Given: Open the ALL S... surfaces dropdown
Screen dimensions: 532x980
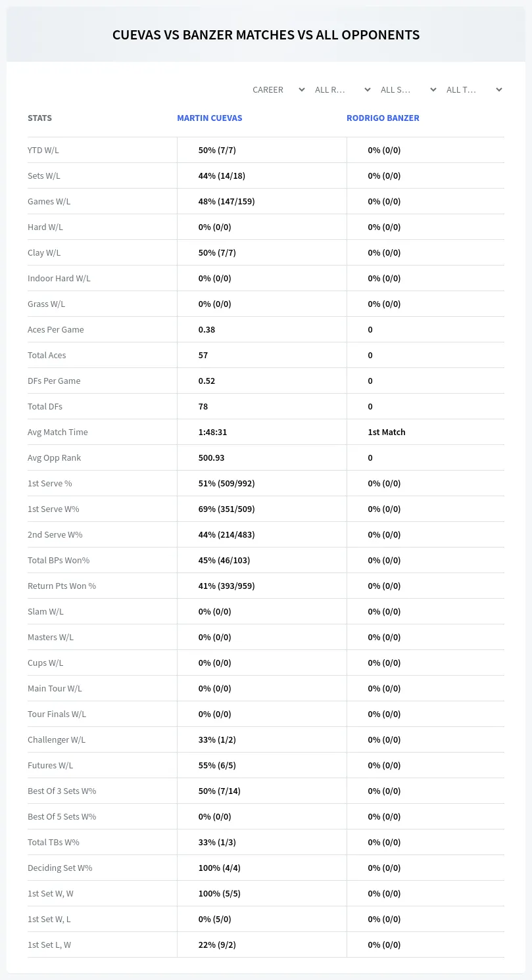Looking at the screenshot, I should (x=408, y=89).
